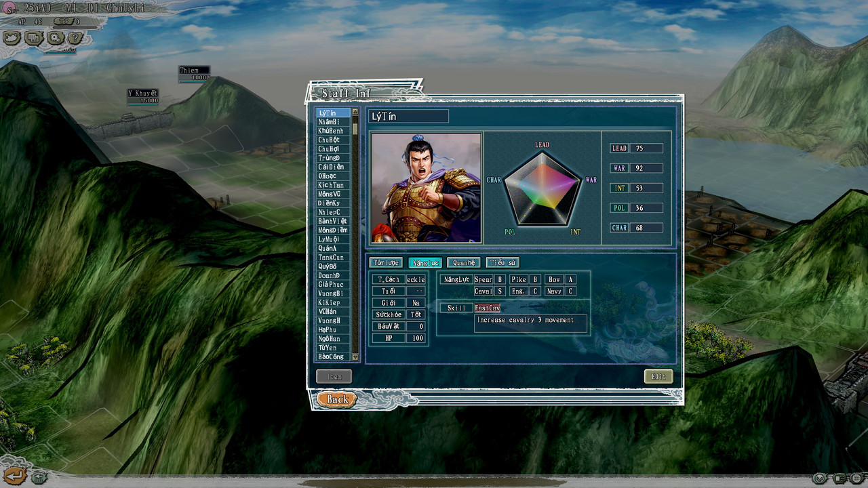Click the INT value 53

pos(646,188)
